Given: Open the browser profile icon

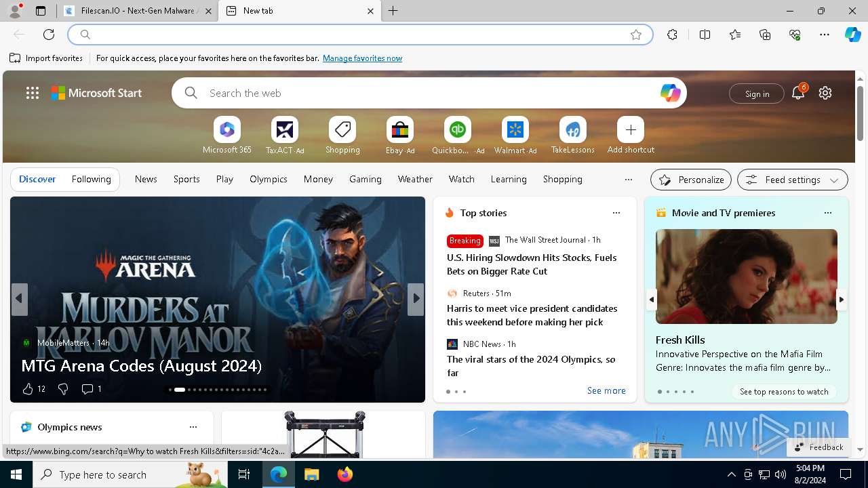Looking at the screenshot, I should coord(15,11).
